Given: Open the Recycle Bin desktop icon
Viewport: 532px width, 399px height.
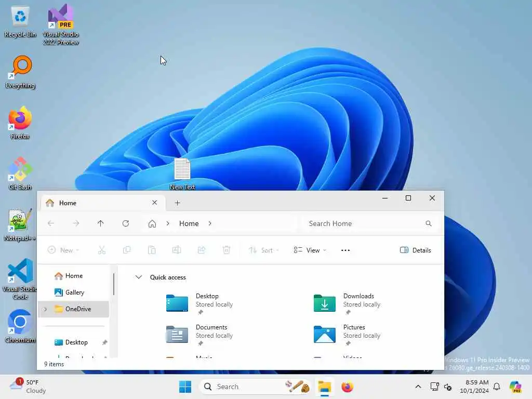Looking at the screenshot, I should [x=20, y=22].
